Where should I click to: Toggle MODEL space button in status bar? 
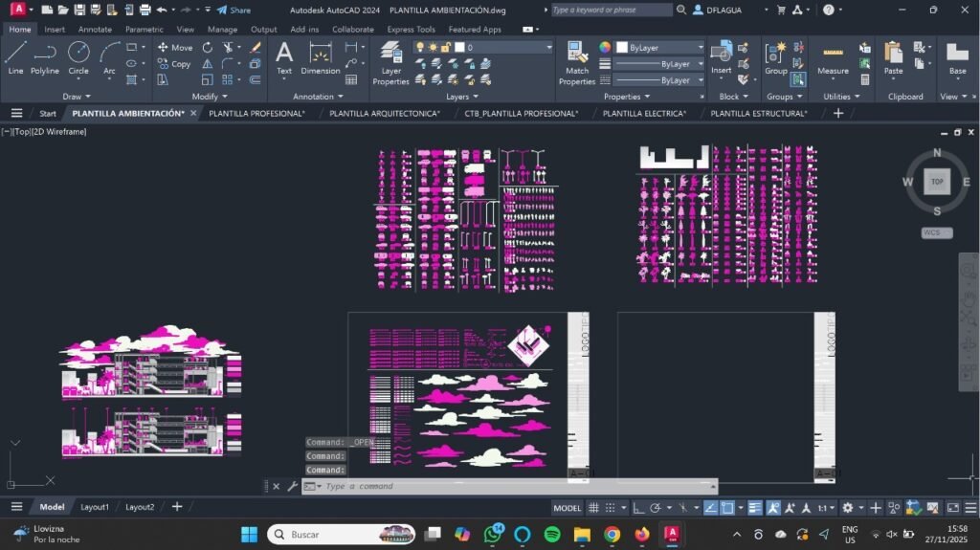(x=567, y=508)
